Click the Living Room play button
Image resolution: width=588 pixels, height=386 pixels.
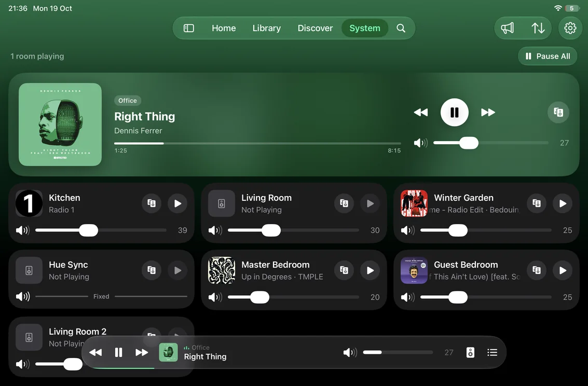370,203
